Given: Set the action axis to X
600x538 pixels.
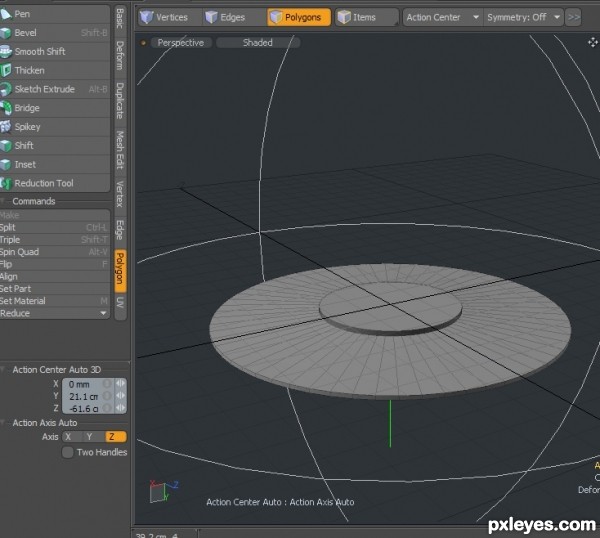Looking at the screenshot, I should coord(73,437).
